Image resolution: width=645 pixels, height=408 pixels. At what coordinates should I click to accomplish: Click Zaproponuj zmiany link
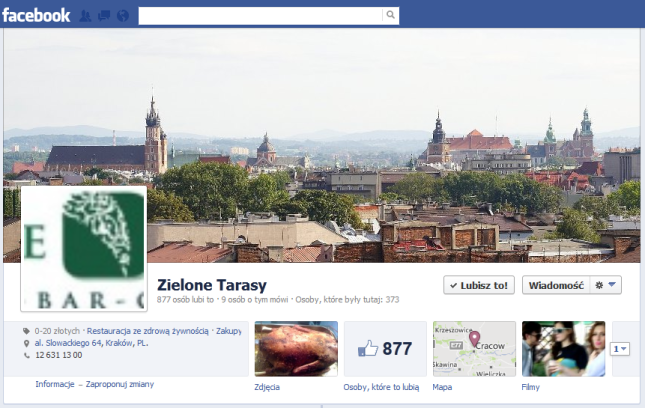120,384
